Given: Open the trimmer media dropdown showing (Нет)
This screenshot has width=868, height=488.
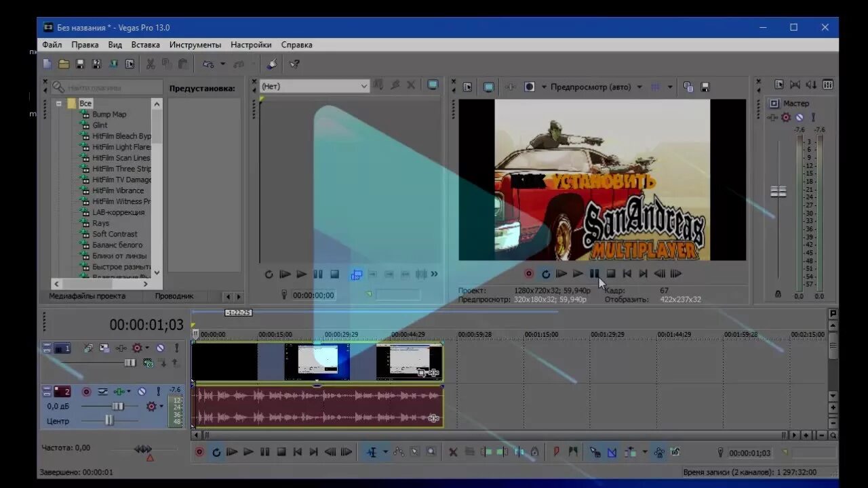Looking at the screenshot, I should click(315, 86).
